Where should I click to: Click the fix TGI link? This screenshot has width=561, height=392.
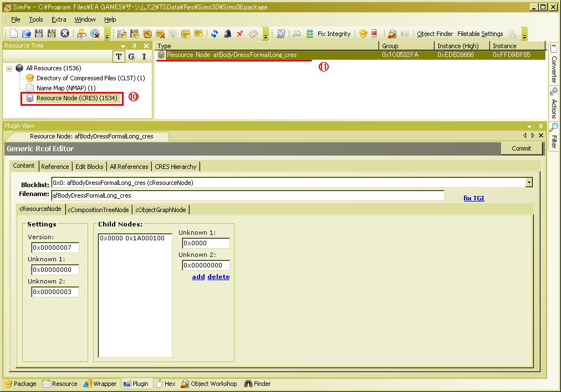click(474, 198)
